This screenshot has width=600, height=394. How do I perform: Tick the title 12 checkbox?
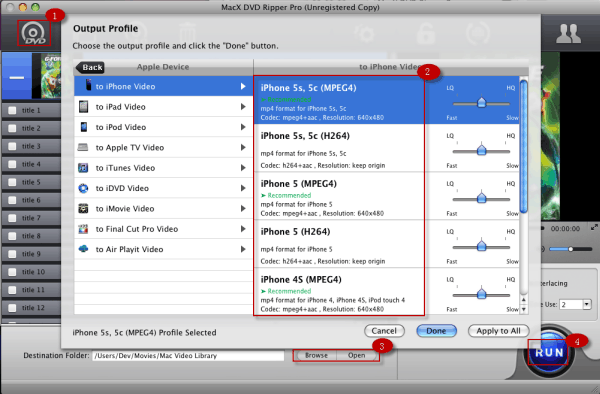12,308
